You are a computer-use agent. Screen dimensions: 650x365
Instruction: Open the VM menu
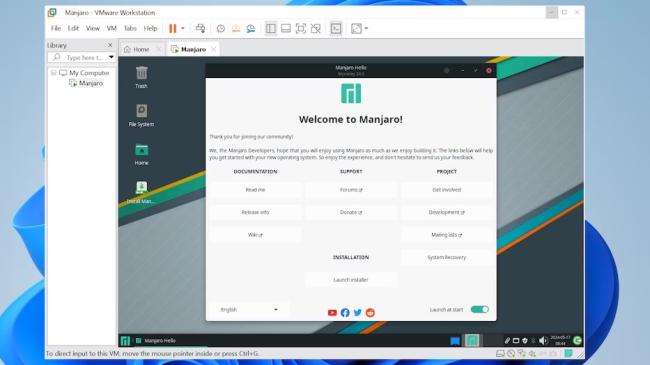(112, 28)
